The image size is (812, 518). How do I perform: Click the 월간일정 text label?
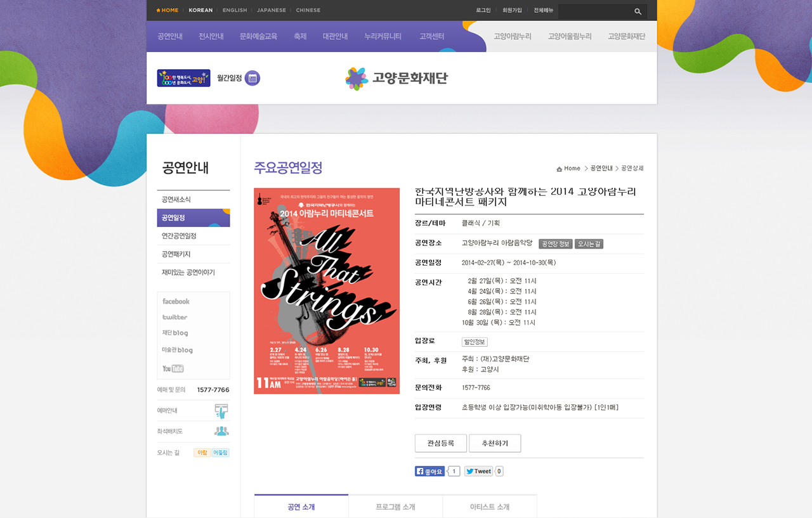point(230,78)
